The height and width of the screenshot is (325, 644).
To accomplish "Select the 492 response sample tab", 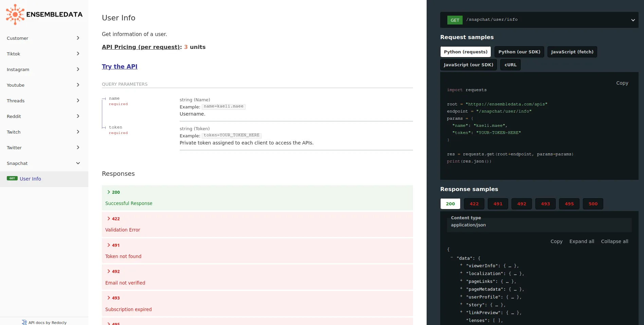I will point(522,204).
